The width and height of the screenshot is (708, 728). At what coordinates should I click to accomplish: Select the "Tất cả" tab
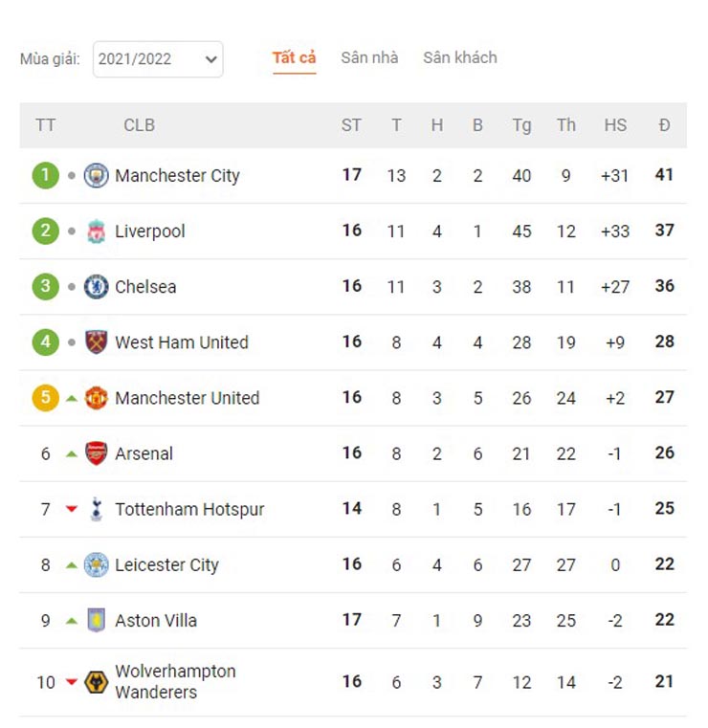tap(294, 58)
